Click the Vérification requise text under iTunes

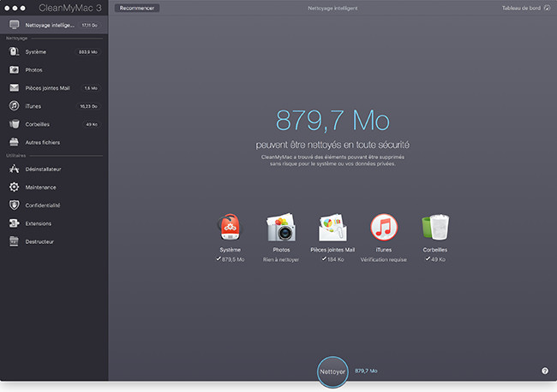[383, 259]
